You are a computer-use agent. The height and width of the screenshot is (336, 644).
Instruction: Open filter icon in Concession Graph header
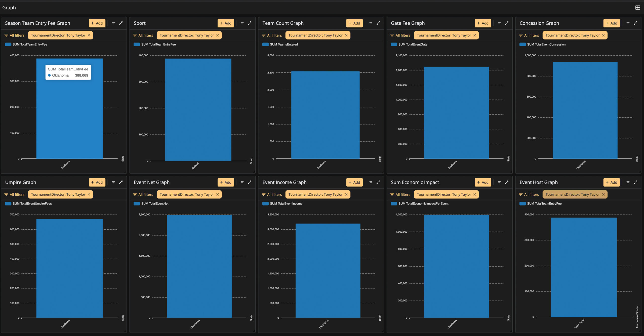[628, 23]
